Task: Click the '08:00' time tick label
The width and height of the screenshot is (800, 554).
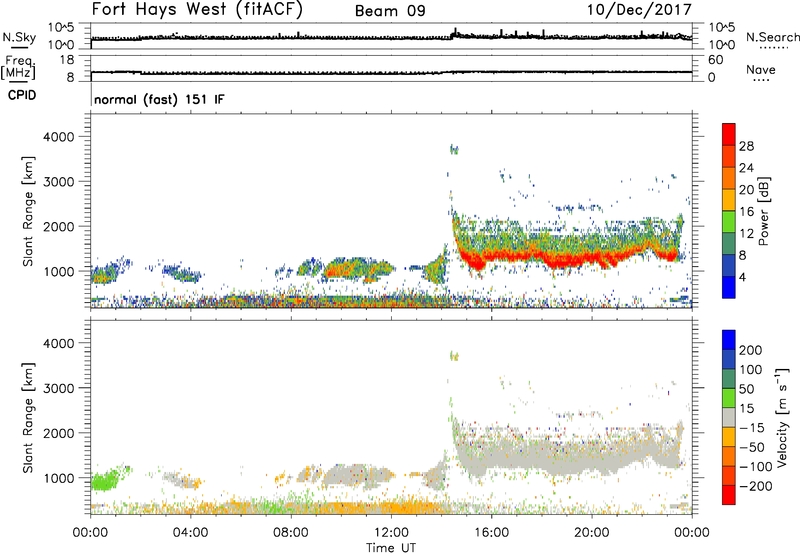Action: pos(290,533)
